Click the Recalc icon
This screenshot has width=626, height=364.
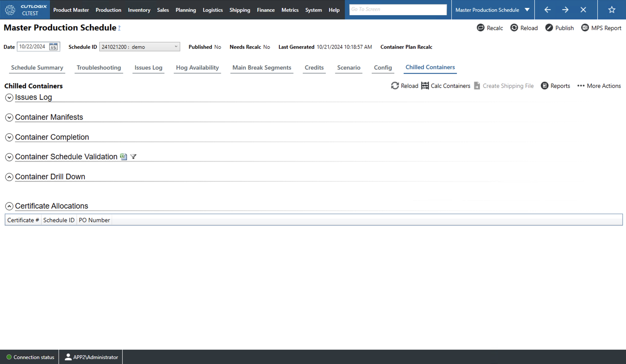[x=480, y=28]
